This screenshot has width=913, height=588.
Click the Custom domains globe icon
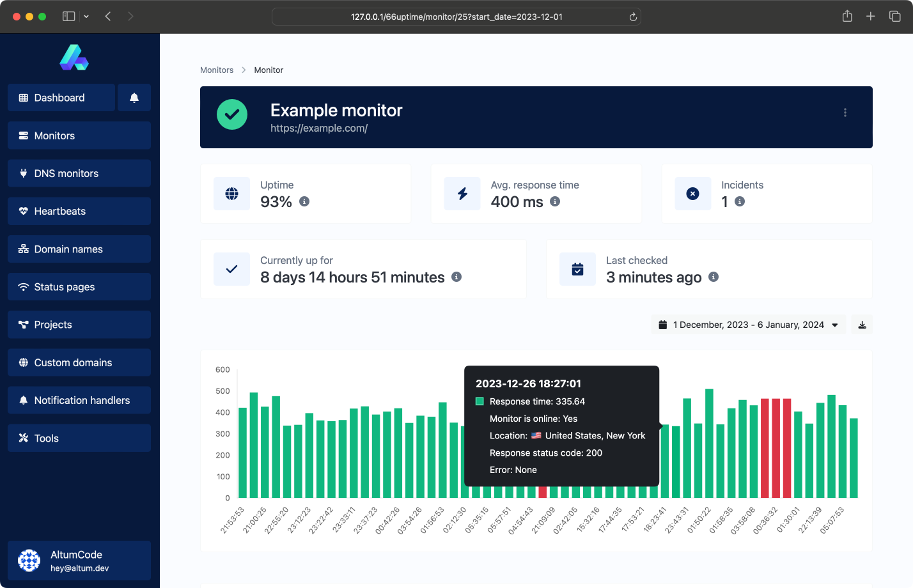click(24, 362)
